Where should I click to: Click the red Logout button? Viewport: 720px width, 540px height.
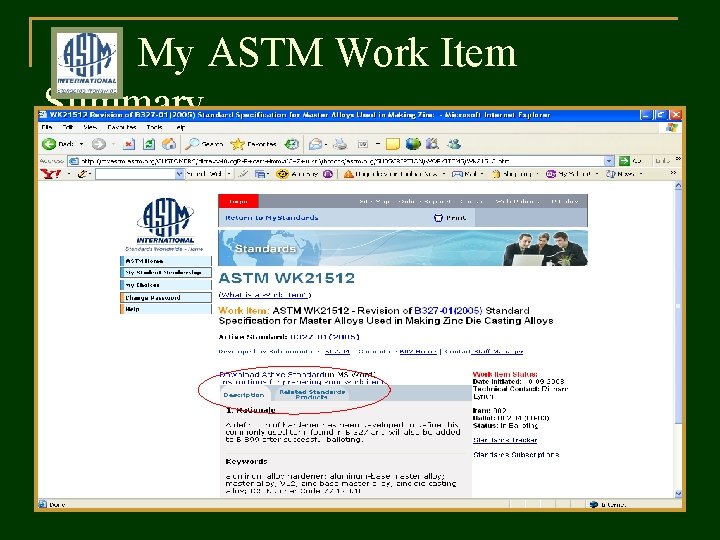click(238, 201)
